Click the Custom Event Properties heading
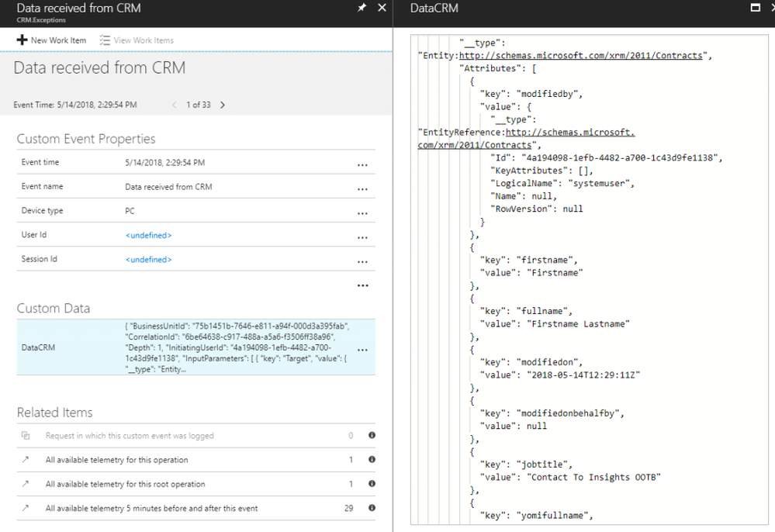The image size is (775, 532). coord(86,139)
